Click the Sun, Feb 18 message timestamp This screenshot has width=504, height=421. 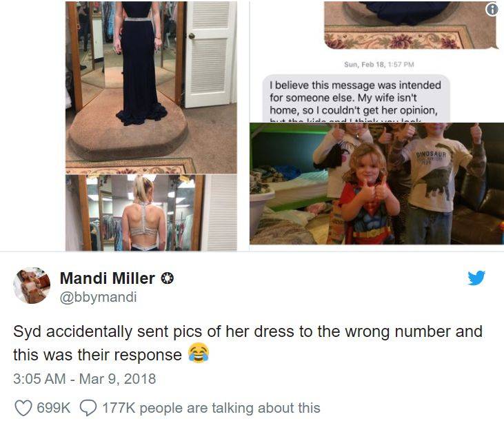[379, 65]
